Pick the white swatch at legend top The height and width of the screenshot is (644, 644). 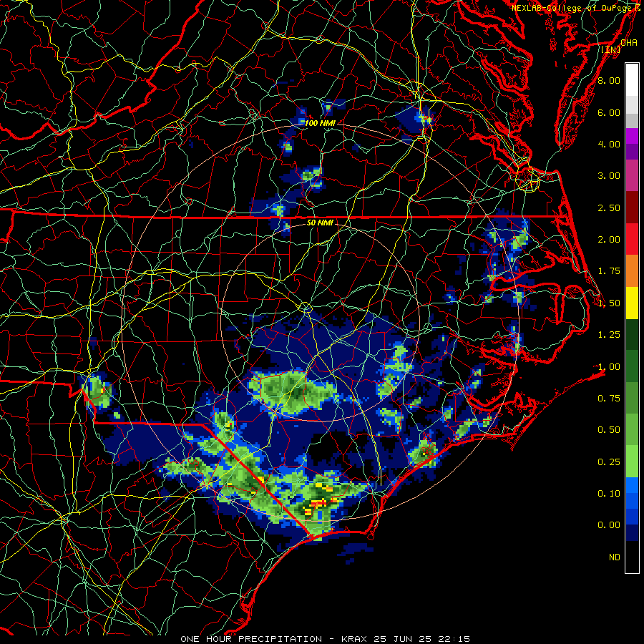click(x=632, y=80)
